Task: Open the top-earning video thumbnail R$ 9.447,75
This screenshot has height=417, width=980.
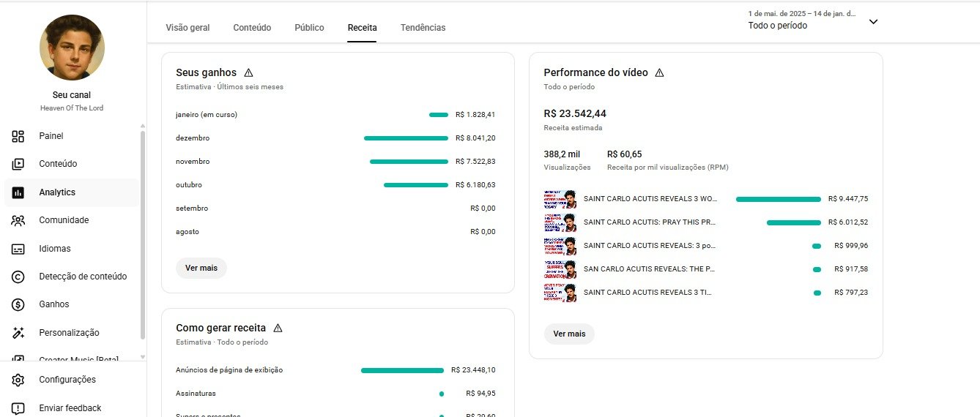Action: pos(560,199)
